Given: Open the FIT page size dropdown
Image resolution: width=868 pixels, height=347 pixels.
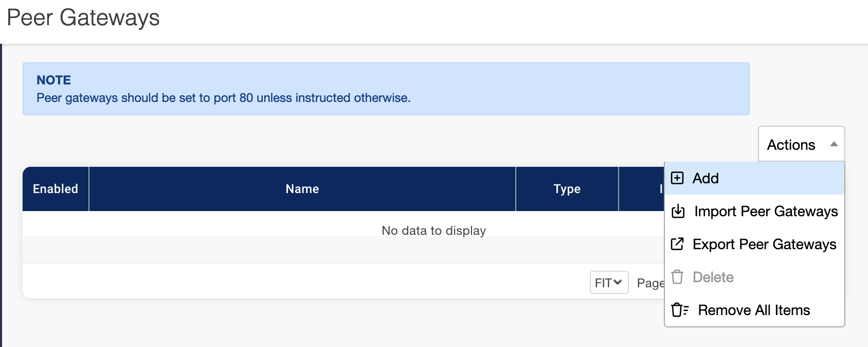Looking at the screenshot, I should coord(609,283).
